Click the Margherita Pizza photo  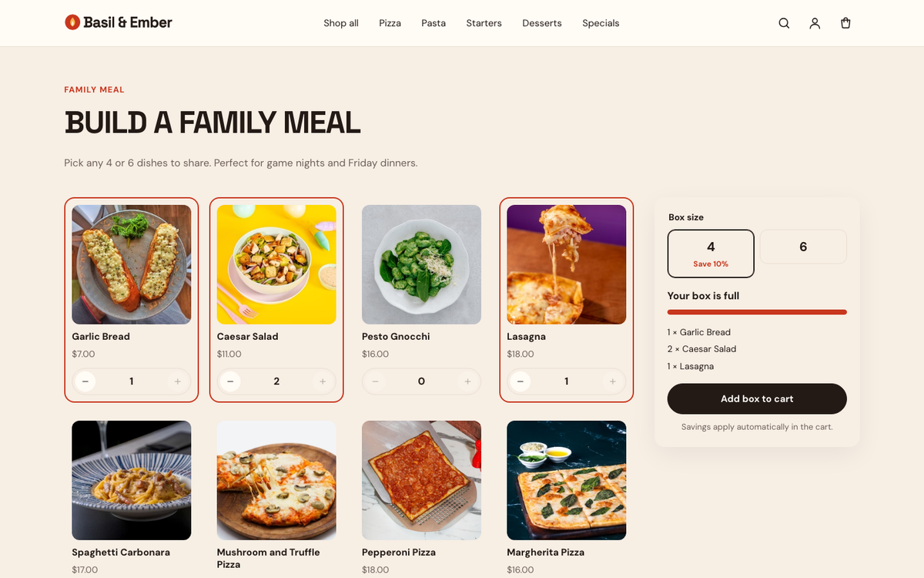click(x=566, y=480)
